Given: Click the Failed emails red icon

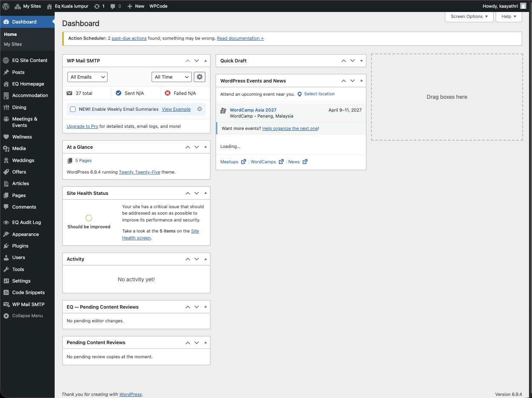Looking at the screenshot, I should pyautogui.click(x=167, y=93).
